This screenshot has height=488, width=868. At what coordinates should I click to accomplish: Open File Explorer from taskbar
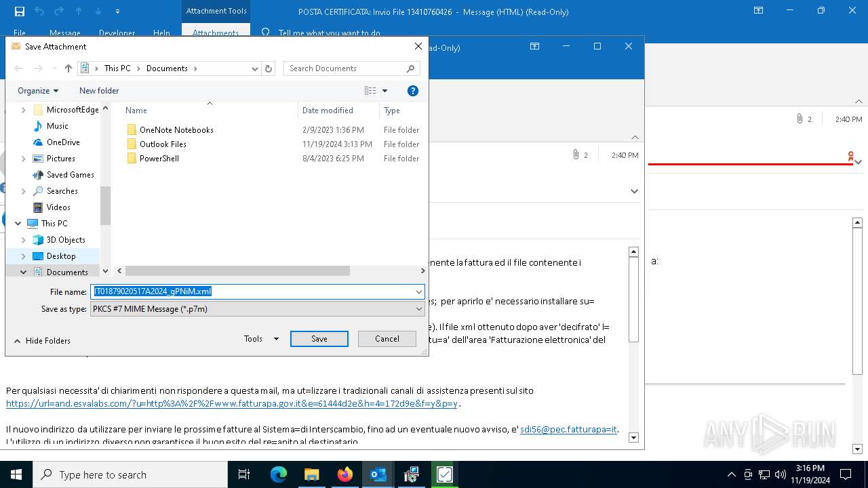311,474
